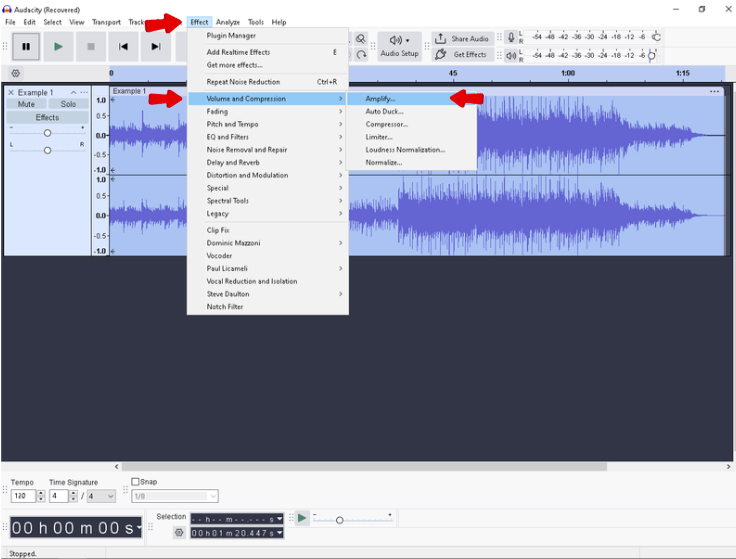Close the Example 1 track
The image size is (736, 559).
click(11, 92)
